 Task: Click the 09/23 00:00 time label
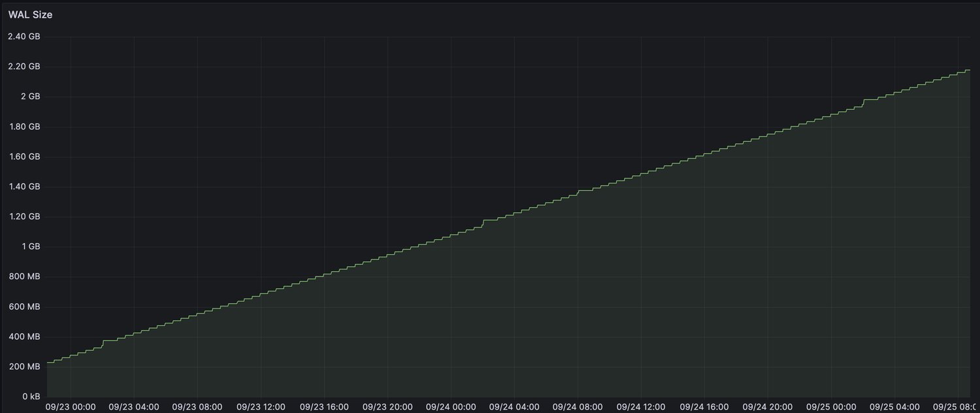(71, 407)
